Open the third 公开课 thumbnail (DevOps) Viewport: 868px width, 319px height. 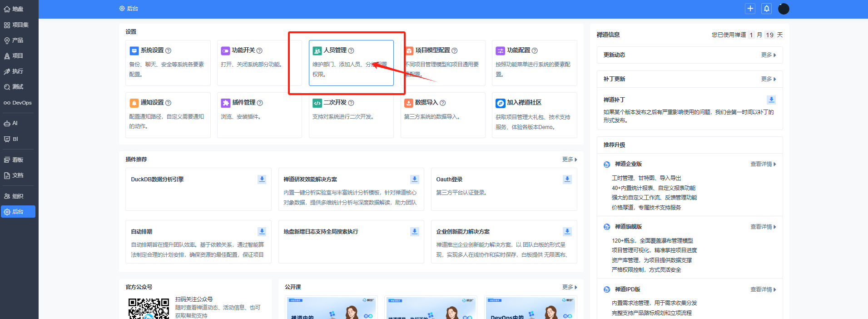[530, 308]
